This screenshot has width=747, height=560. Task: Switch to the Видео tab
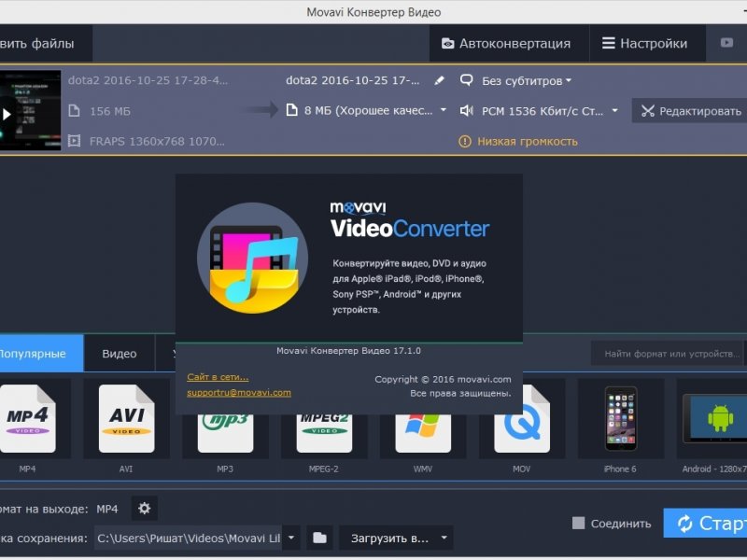[120, 354]
